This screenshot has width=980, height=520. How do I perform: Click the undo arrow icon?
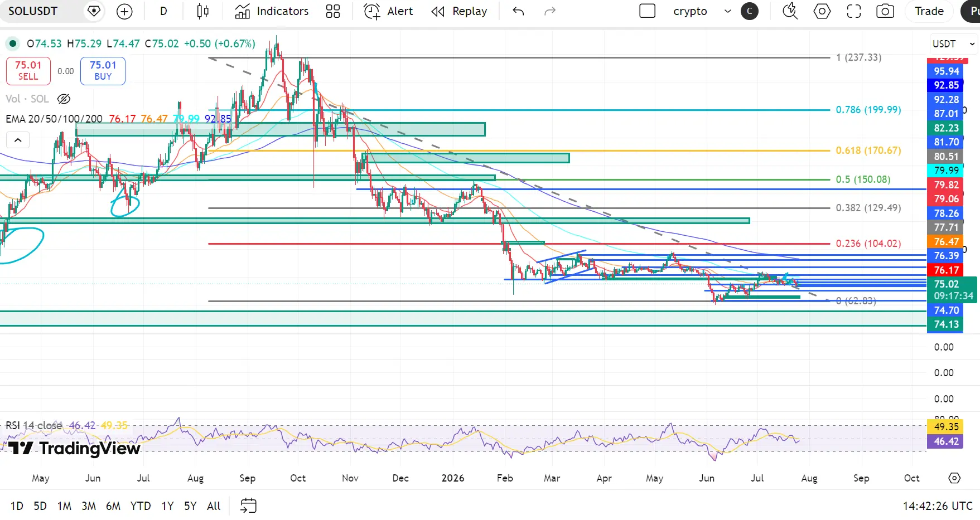tap(518, 11)
